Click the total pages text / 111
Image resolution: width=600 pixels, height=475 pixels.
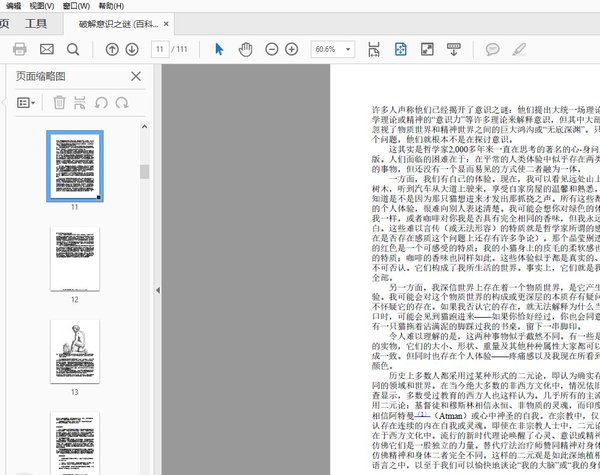click(x=180, y=49)
